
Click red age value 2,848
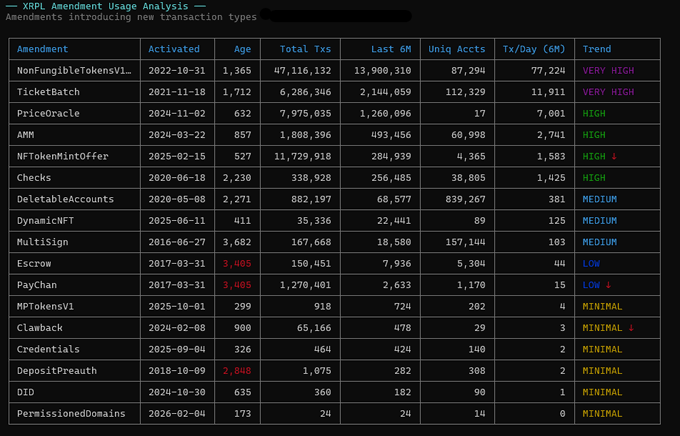[x=237, y=371]
